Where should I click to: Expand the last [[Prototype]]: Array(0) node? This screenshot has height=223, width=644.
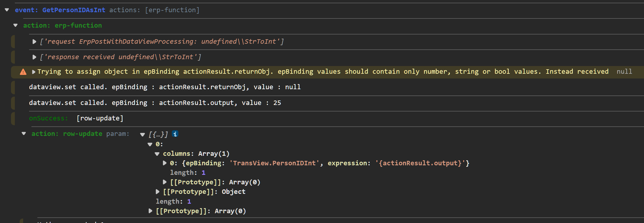(x=150, y=211)
